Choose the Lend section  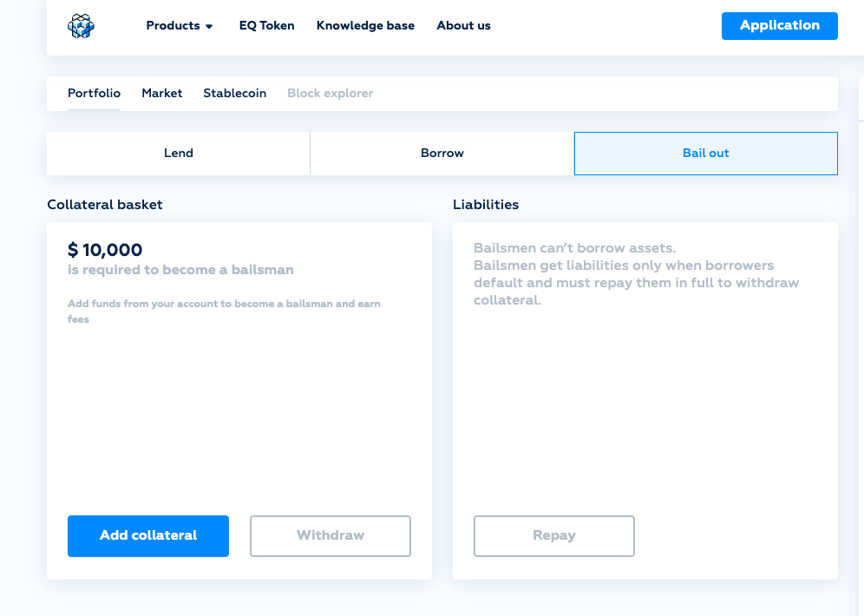(179, 154)
